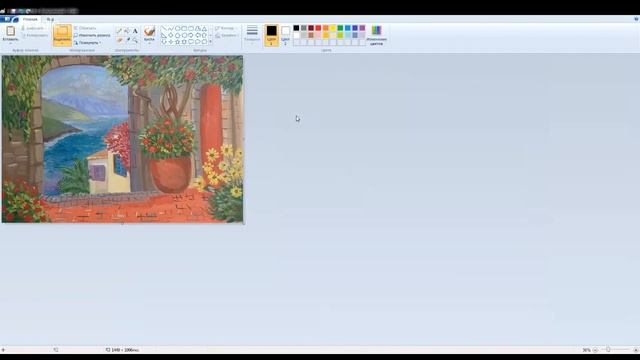
Task: Select the Color picker eyedropper tool
Action: [127, 40]
